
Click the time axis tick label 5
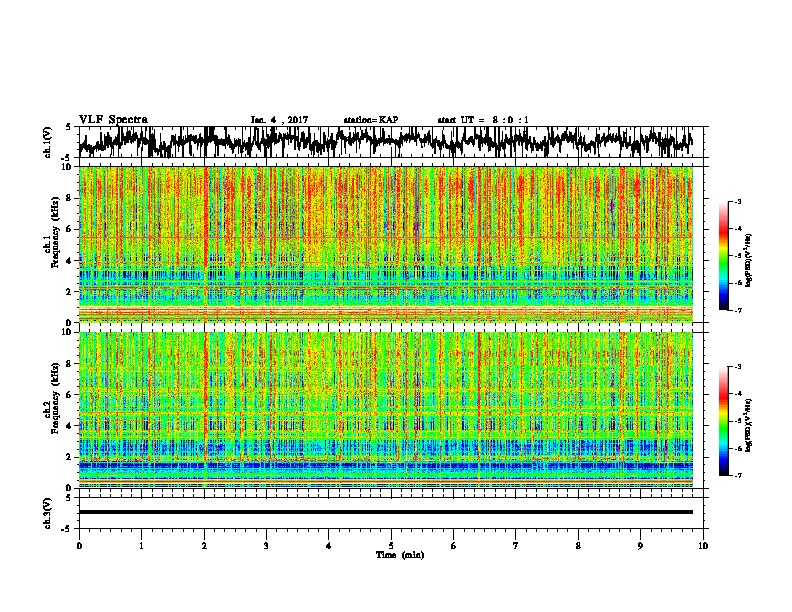click(391, 546)
